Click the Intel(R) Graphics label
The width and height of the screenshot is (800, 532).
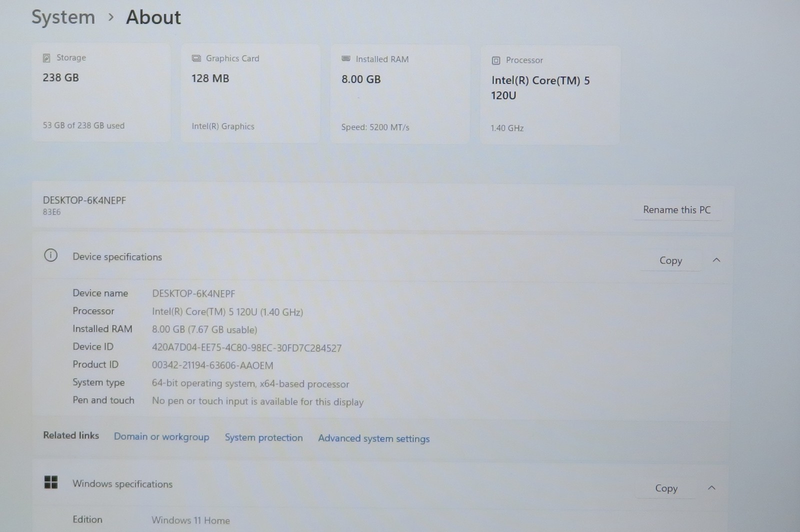pyautogui.click(x=223, y=126)
